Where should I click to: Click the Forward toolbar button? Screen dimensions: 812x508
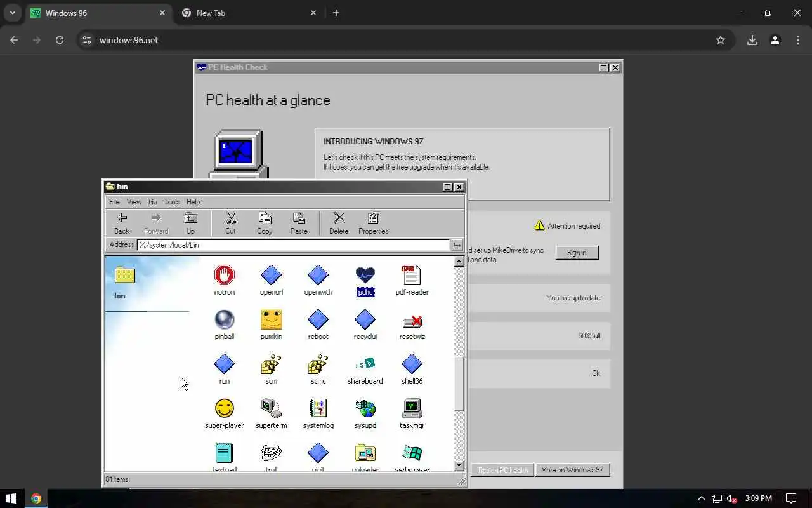click(156, 224)
